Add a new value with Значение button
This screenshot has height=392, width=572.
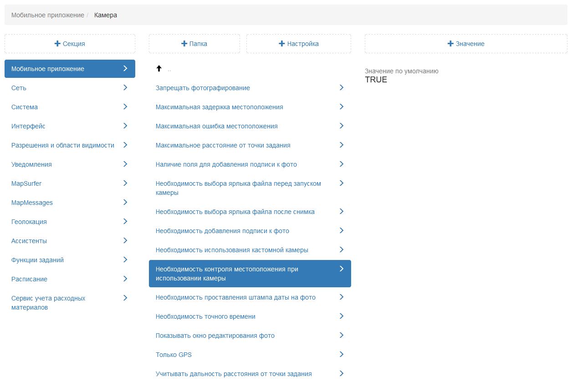point(466,44)
